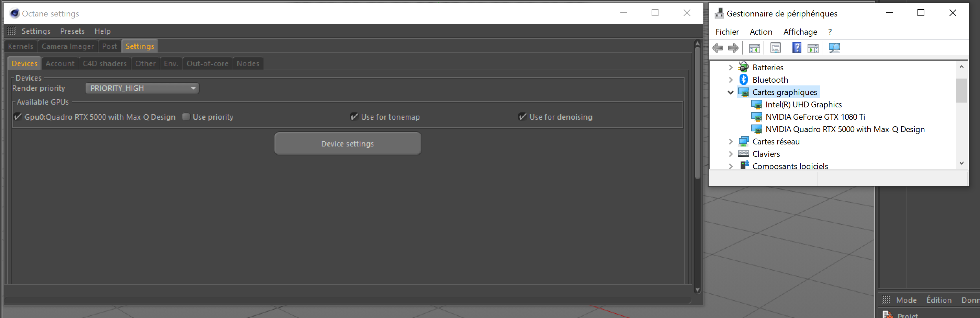Expand the Composants logiciels tree node
The height and width of the screenshot is (318, 980).
[x=730, y=166]
